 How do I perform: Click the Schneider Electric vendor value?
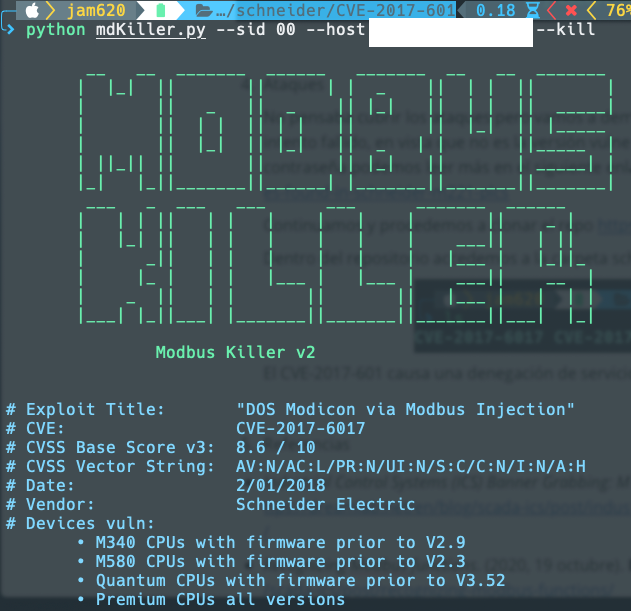(326, 504)
